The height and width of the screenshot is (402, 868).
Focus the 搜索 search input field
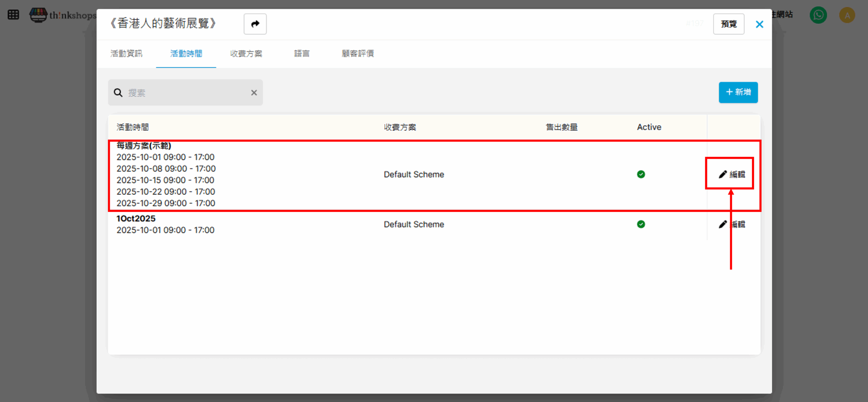tap(186, 93)
